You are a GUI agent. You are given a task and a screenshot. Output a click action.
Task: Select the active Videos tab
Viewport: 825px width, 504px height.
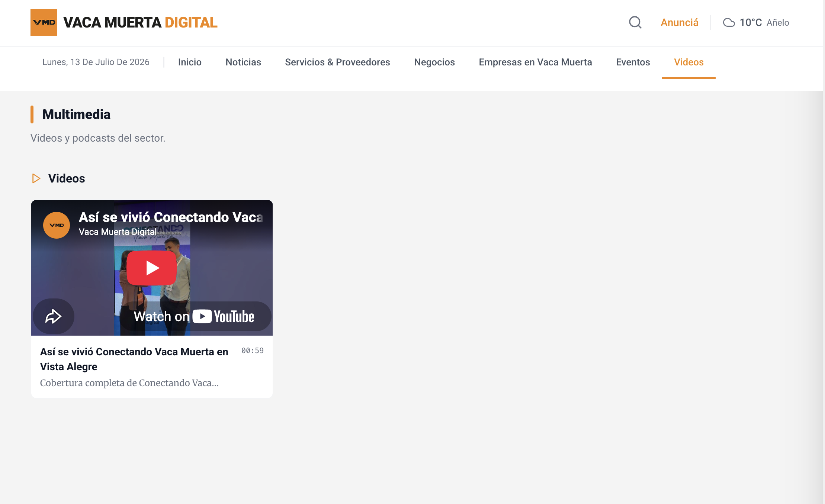[688, 62]
